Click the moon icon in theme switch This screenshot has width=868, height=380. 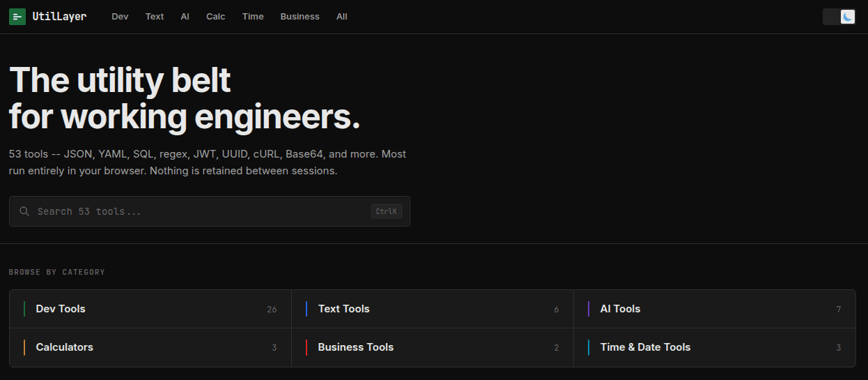coord(848,17)
